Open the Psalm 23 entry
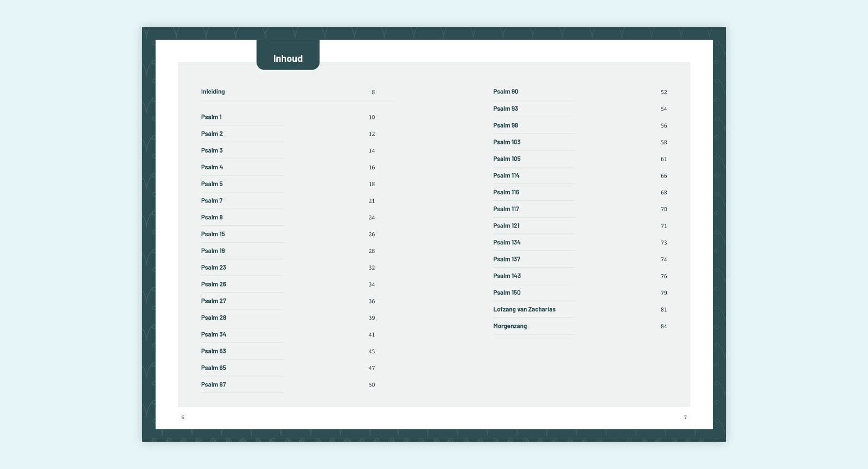868x469 pixels. point(213,268)
